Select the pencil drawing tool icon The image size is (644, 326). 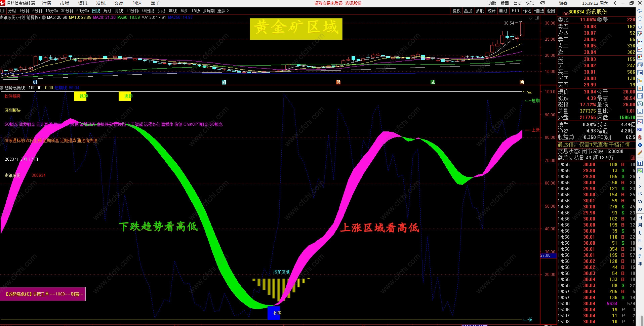click(x=640, y=153)
